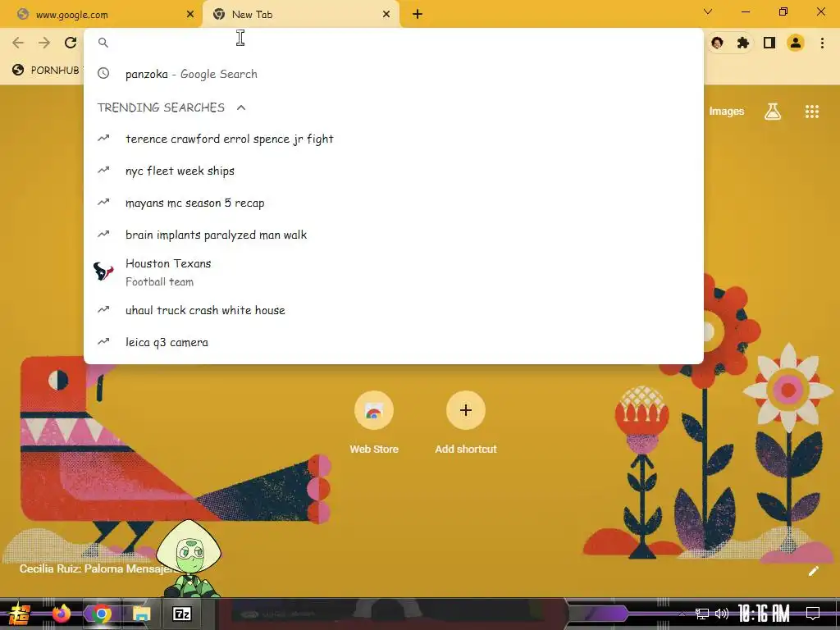The image size is (840, 630).
Task: Pick the nyc fleet week ships suggestion
Action: [393, 171]
